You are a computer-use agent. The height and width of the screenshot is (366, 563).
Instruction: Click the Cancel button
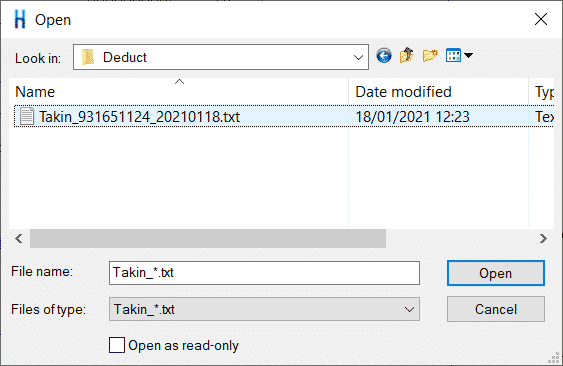pos(496,309)
